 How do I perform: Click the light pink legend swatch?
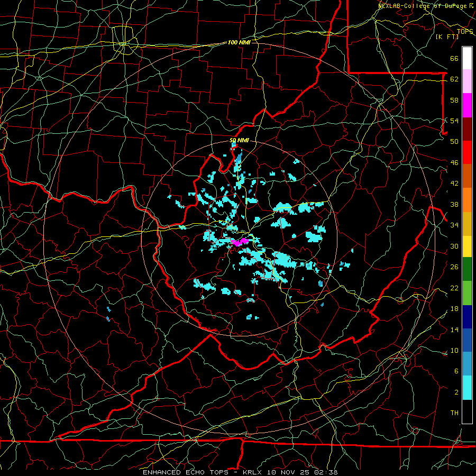pos(467,81)
